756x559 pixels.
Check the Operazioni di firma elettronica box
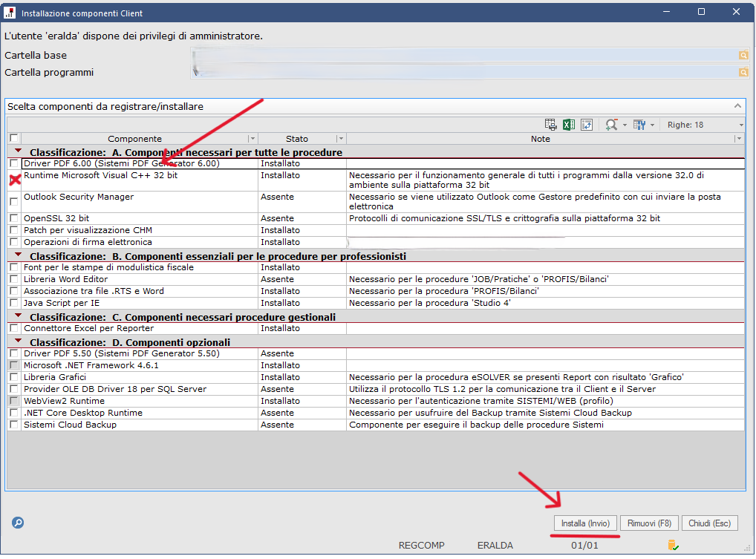tap(14, 242)
